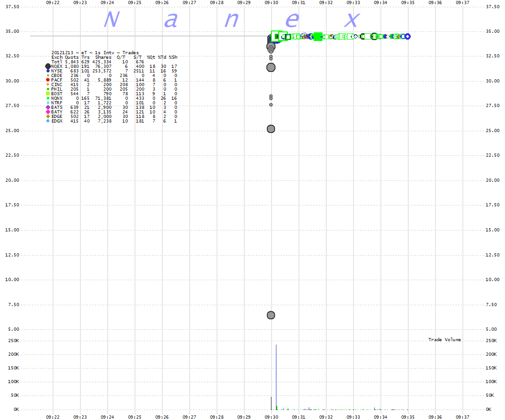The image size is (505, 420).
Task: Select the EDGX shares value 7,238
Action: [105, 121]
